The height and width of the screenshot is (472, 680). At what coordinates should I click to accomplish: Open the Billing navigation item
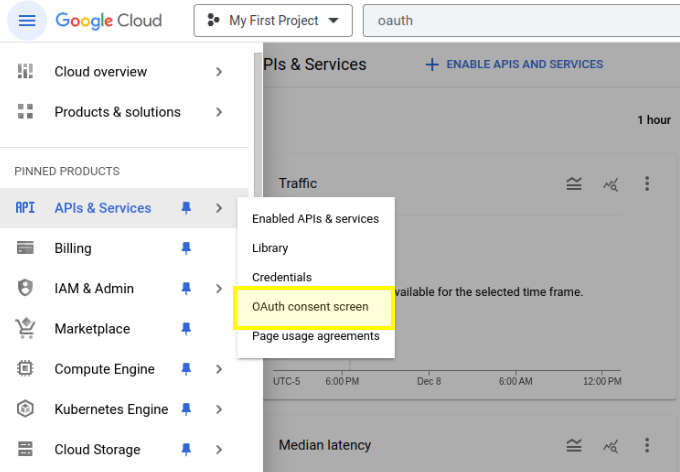click(x=124, y=248)
